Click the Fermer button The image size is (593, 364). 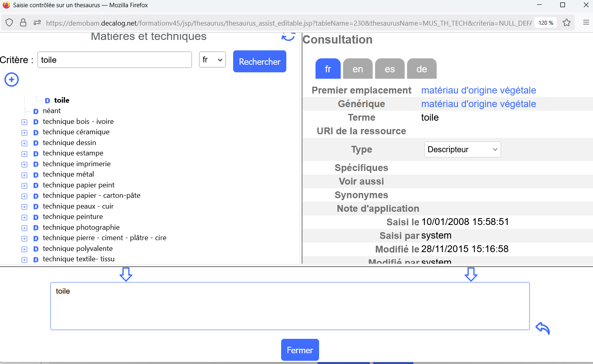point(300,350)
